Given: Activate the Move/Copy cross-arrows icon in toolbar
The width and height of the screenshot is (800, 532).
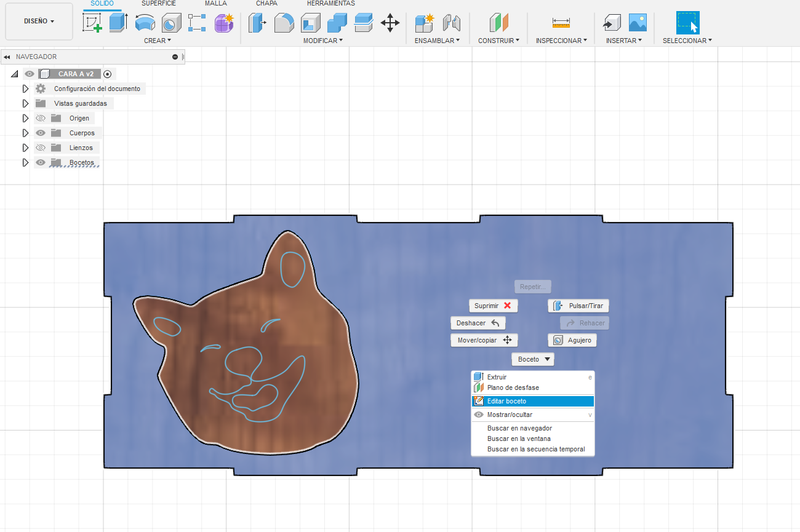Looking at the screenshot, I should pos(390,23).
